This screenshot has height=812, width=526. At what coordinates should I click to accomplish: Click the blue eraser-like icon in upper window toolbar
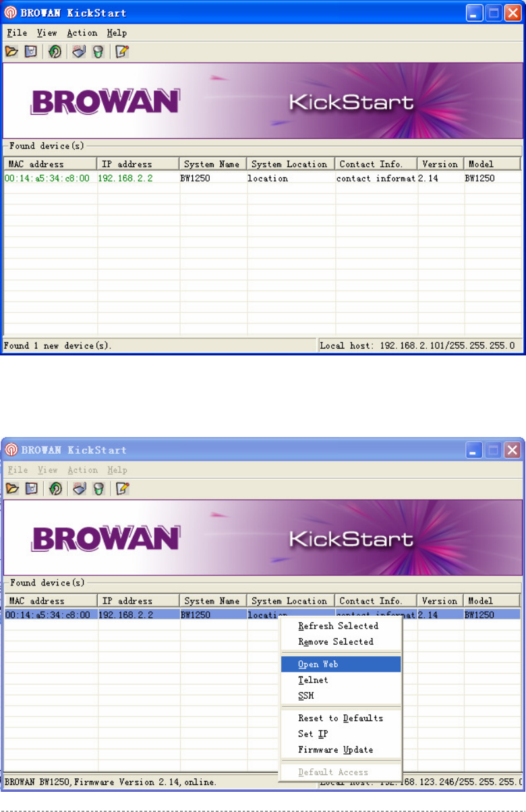click(x=79, y=51)
